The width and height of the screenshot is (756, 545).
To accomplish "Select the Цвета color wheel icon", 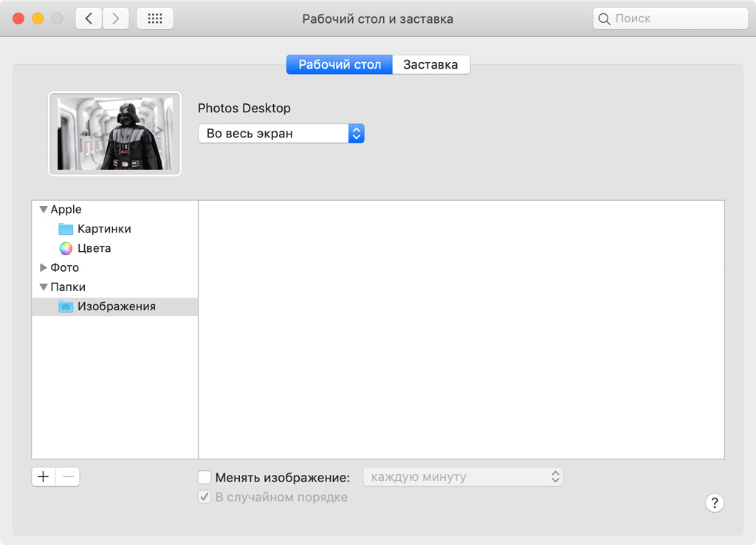I will (66, 248).
